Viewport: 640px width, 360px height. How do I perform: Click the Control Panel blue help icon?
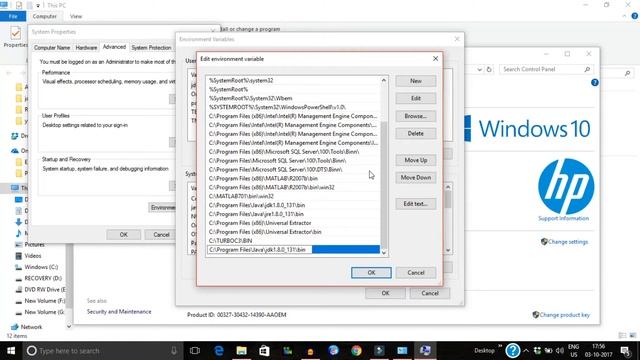[595, 82]
